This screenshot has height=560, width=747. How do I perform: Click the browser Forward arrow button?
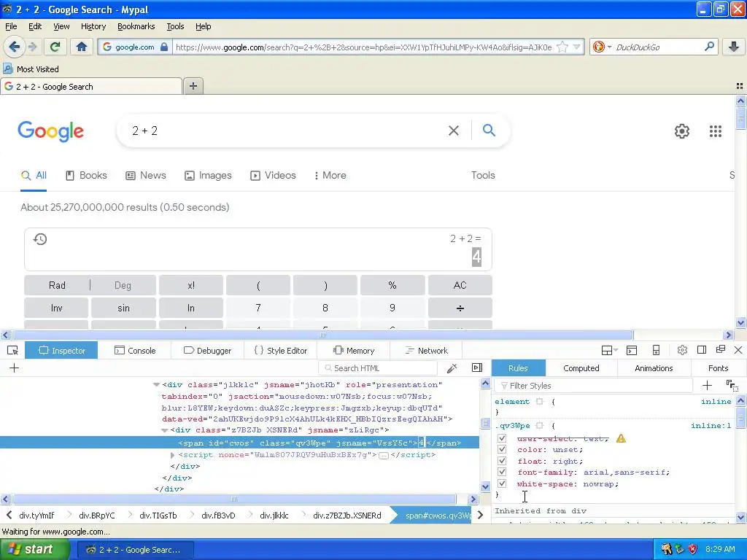[32, 47]
